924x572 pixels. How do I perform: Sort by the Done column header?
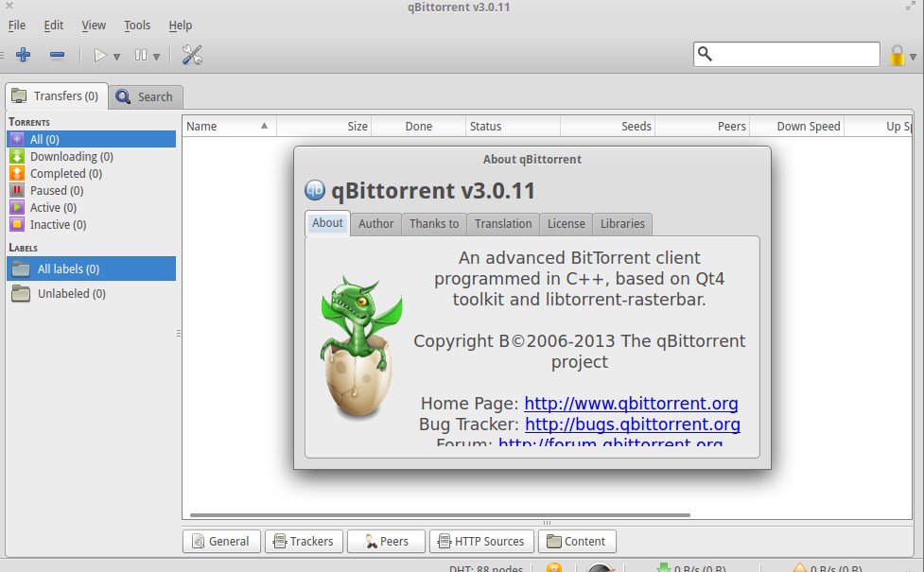(418, 126)
